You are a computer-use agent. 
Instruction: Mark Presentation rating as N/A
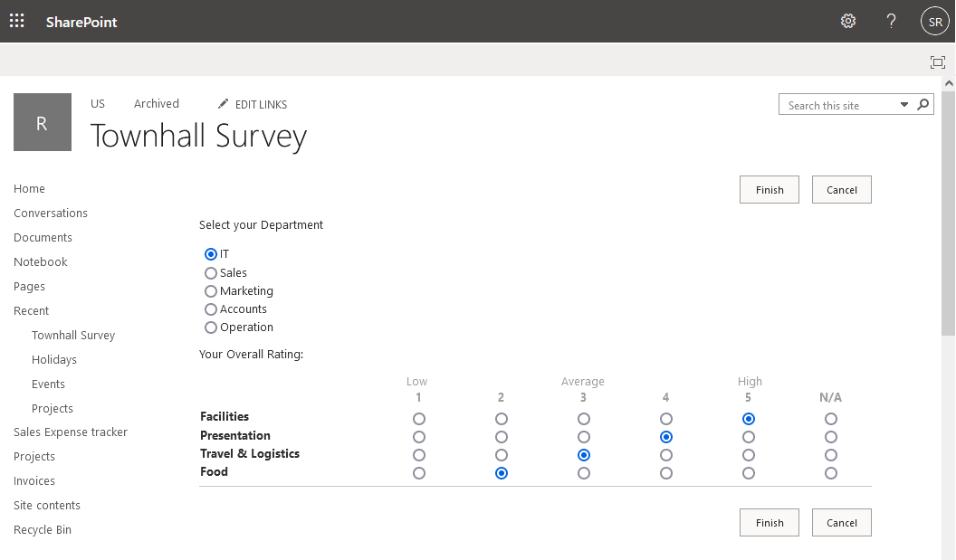(x=830, y=436)
